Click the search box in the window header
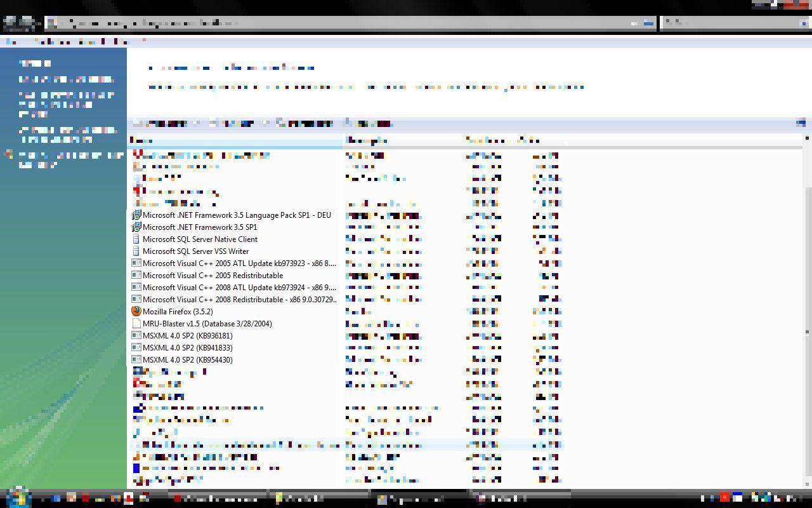The image size is (812, 508). 735,23
